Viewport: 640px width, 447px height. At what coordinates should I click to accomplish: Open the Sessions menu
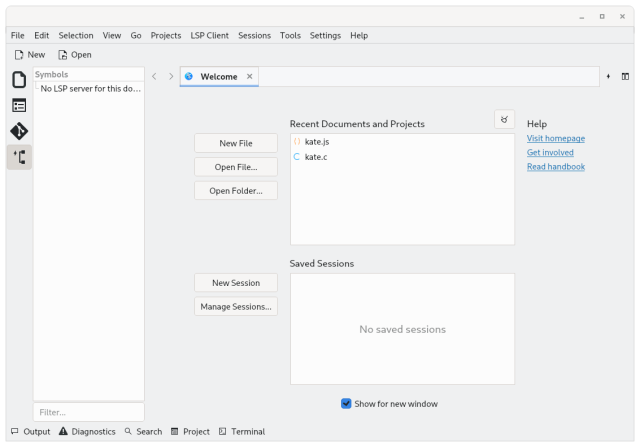click(254, 35)
